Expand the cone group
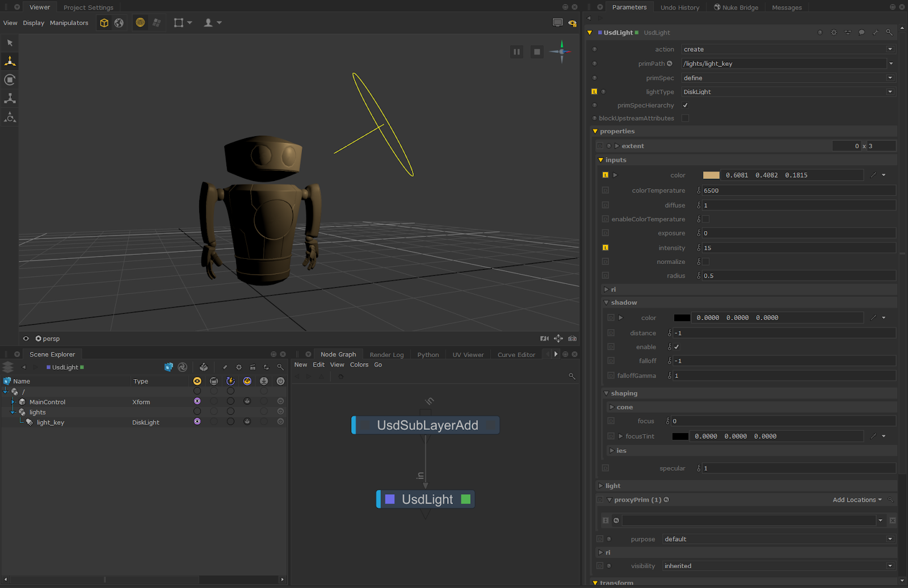The height and width of the screenshot is (588, 908). [612, 408]
